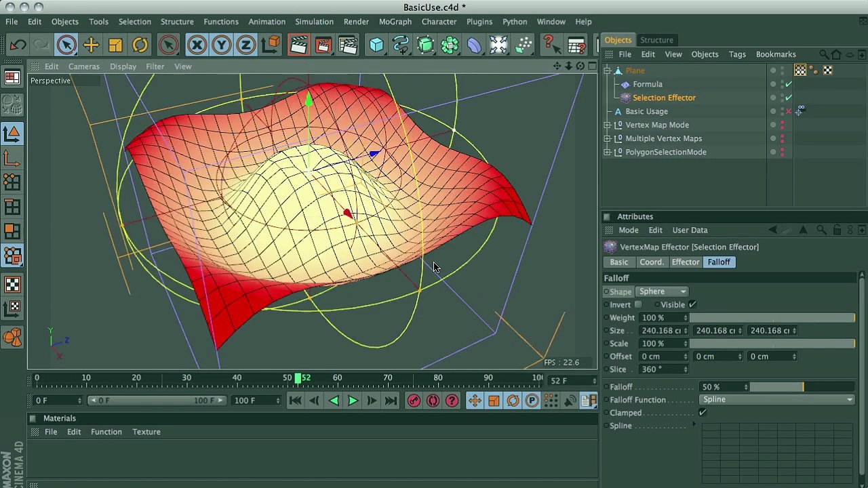Toggle the Clamped checkbox
This screenshot has height=488, width=868.
pos(703,413)
